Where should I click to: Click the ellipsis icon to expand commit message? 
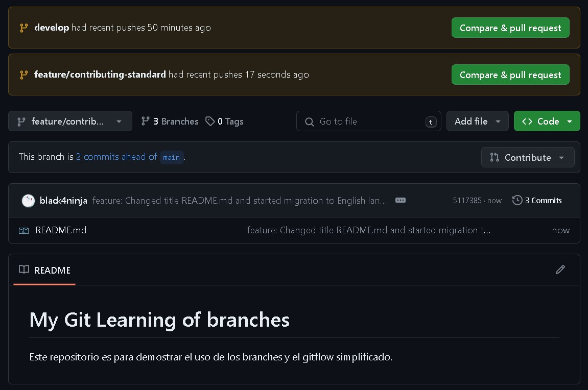(401, 201)
